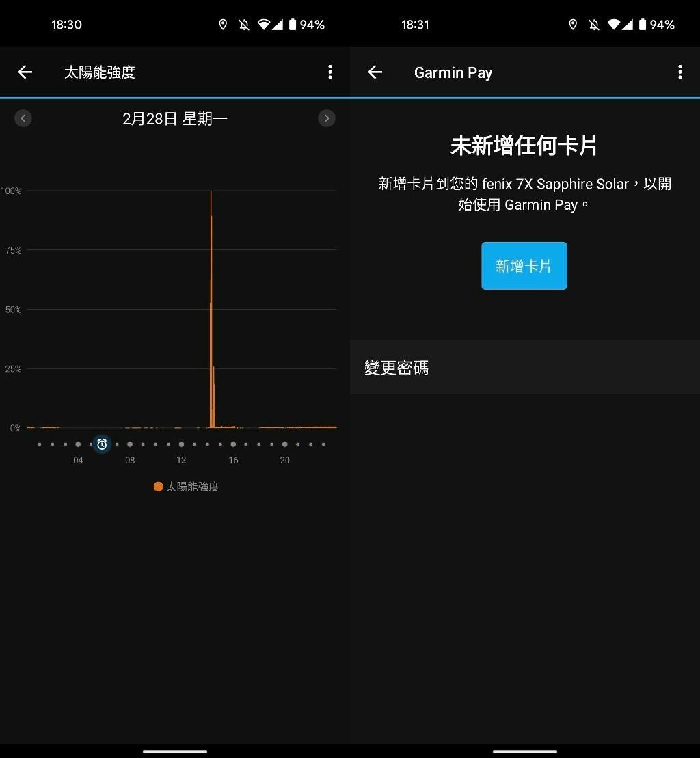Tap the 新增卡片 blue button
Viewport: 700px width, 758px height.
pyautogui.click(x=524, y=266)
